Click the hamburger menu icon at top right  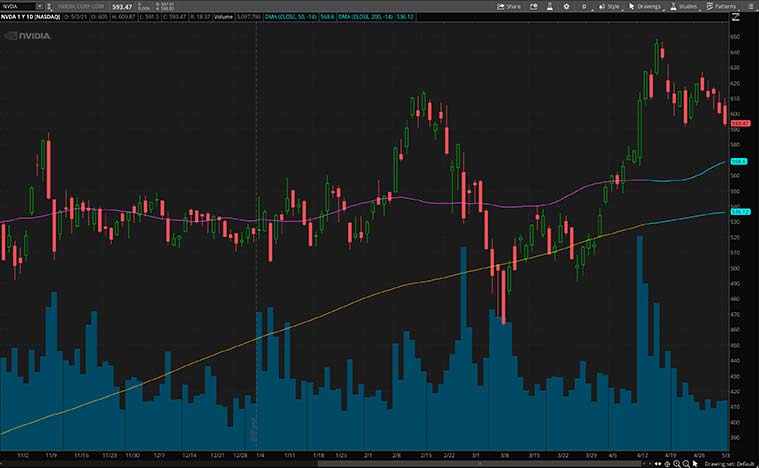pos(749,6)
